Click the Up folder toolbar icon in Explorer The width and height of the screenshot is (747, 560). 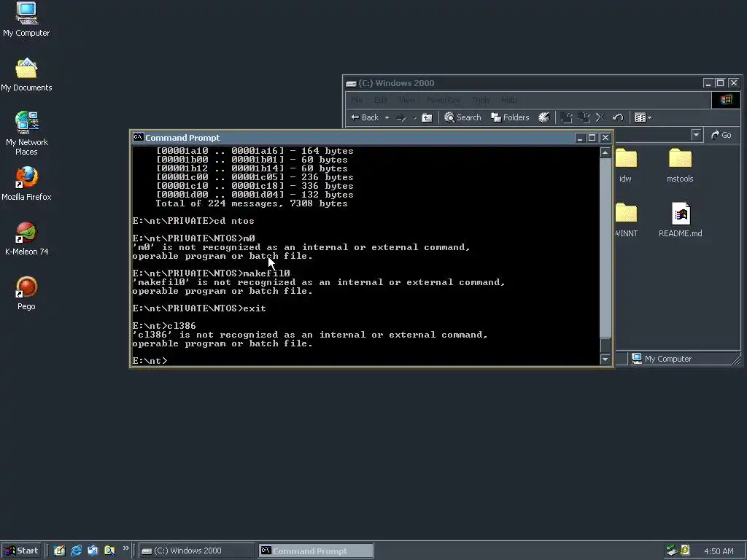tap(427, 117)
